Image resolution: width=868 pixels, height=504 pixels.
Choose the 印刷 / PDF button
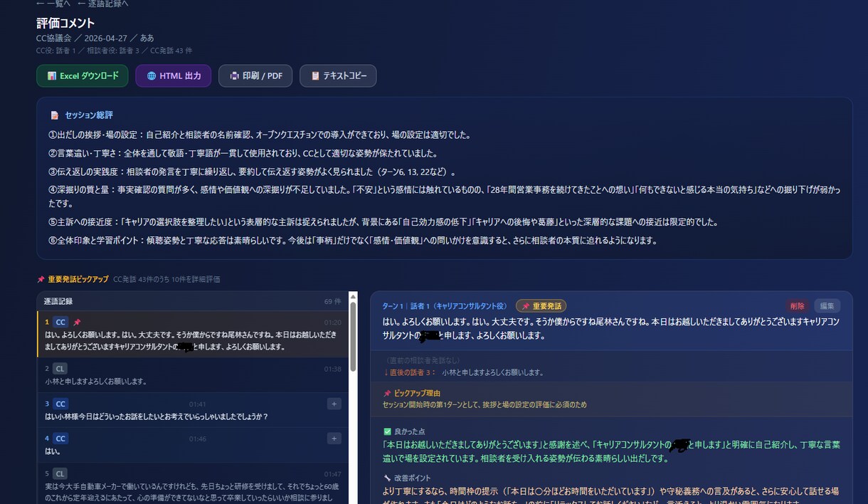pyautogui.click(x=255, y=75)
